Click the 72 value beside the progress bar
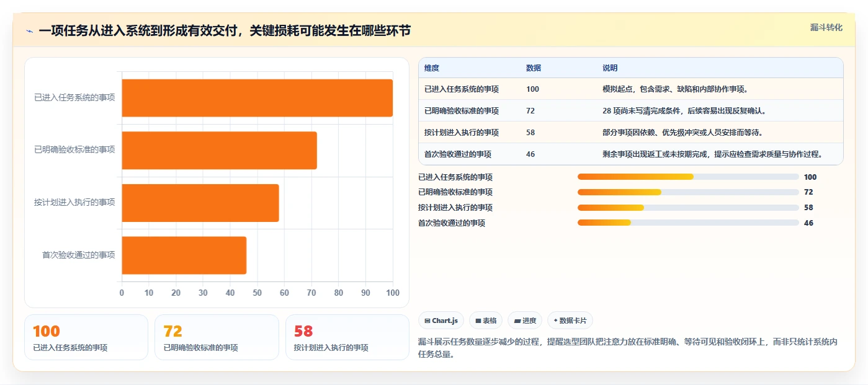Viewport: 868px width, 385px height. click(x=808, y=192)
